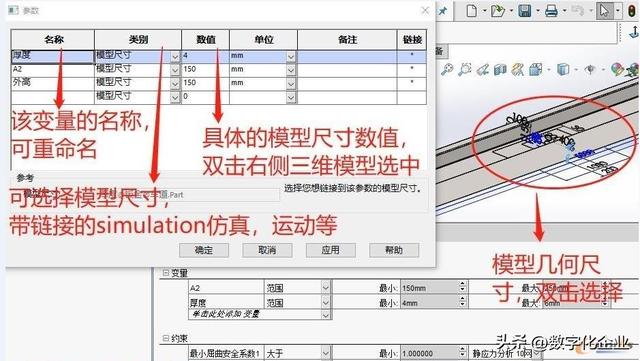Click the 单位 column header

click(x=264, y=40)
